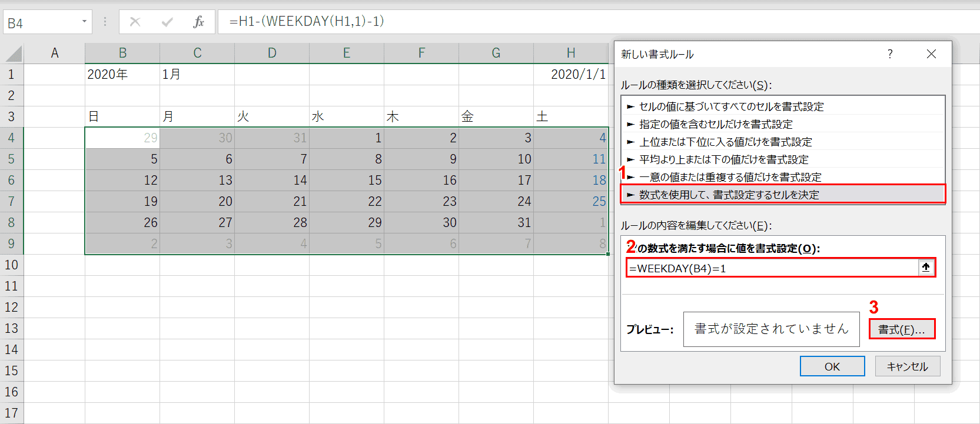Click calendar cell showing 14
The height and width of the screenshot is (424, 980).
[272, 180]
